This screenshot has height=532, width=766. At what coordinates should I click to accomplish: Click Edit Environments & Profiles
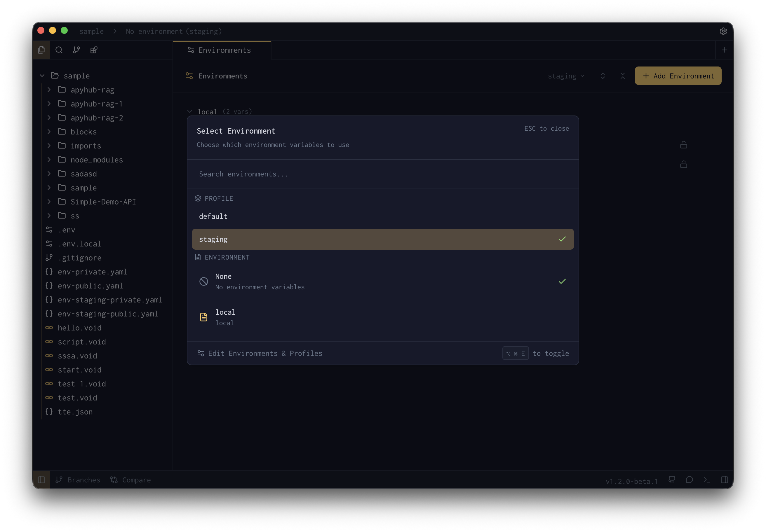point(265,353)
